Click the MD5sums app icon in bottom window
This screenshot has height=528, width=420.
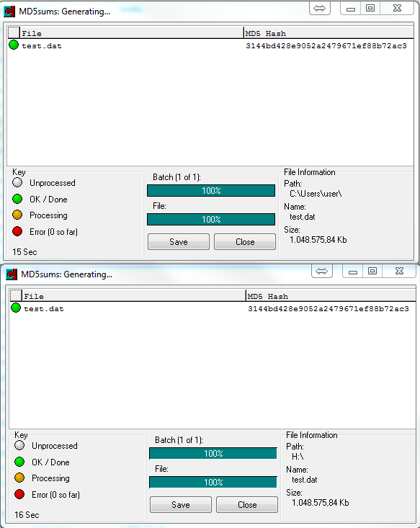click(x=12, y=274)
